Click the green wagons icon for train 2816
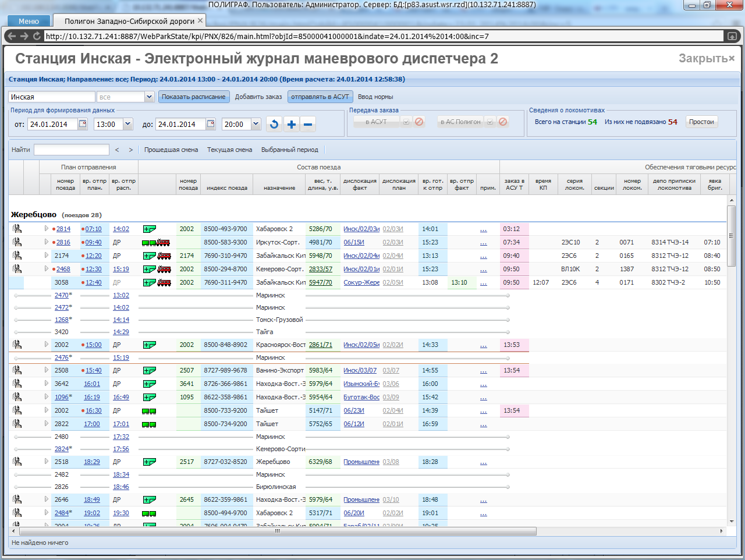Image resolution: width=745 pixels, height=560 pixels. click(148, 243)
